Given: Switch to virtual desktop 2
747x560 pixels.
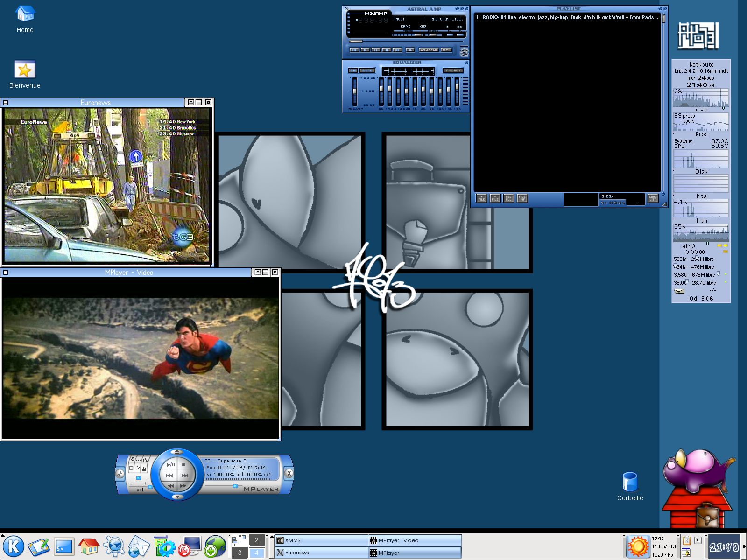Looking at the screenshot, I should [x=256, y=540].
